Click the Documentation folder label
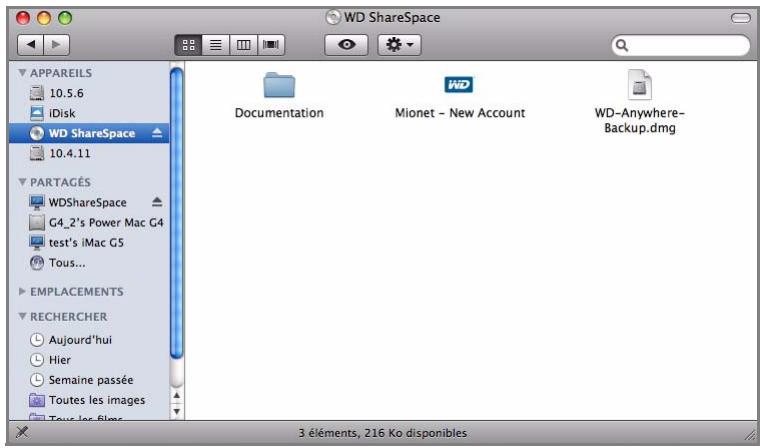This screenshot has height=448, width=760. click(279, 113)
